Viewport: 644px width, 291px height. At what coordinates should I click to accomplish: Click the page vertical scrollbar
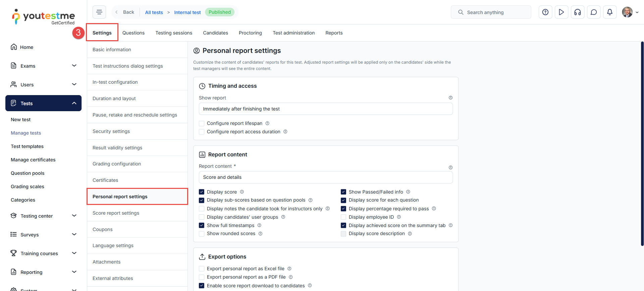(x=642, y=144)
